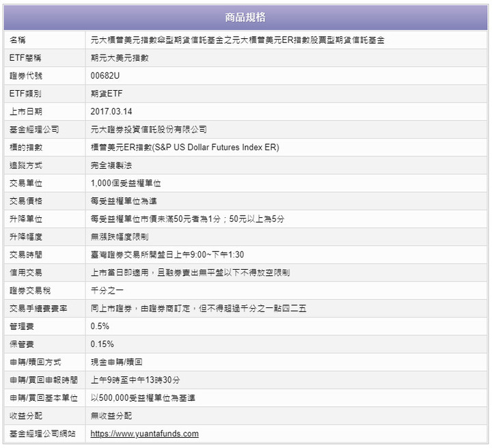492x448 pixels.
Task: Click the 商品規格 table header
Action: click(245, 17)
